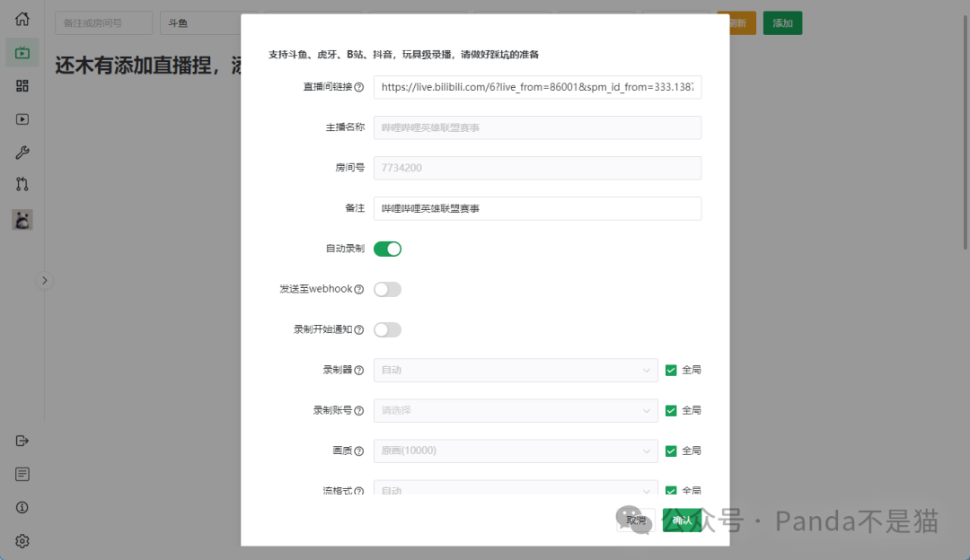Open the grid overview sidebar icon
Image resolution: width=970 pixels, height=560 pixels.
pos(22,85)
